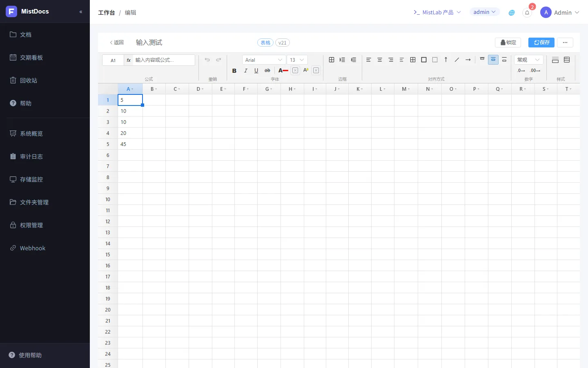Click the undo arrow
The width and height of the screenshot is (588, 368).
[x=207, y=60]
